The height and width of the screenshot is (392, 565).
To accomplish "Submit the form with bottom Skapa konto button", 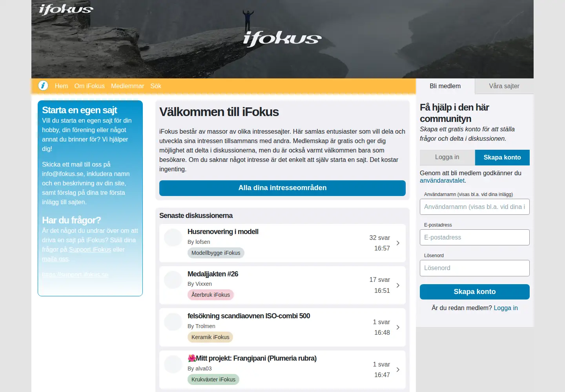I will point(475,292).
